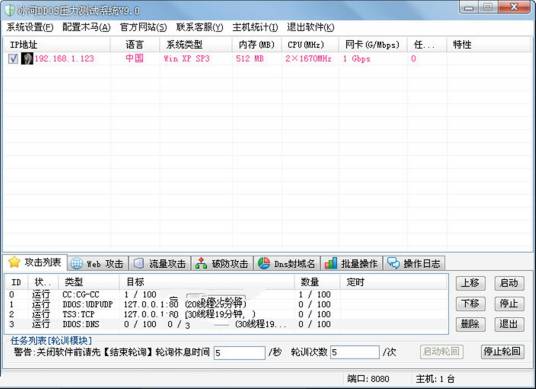Click the 删除 button
The width and height of the screenshot is (536, 389).
coord(470,323)
